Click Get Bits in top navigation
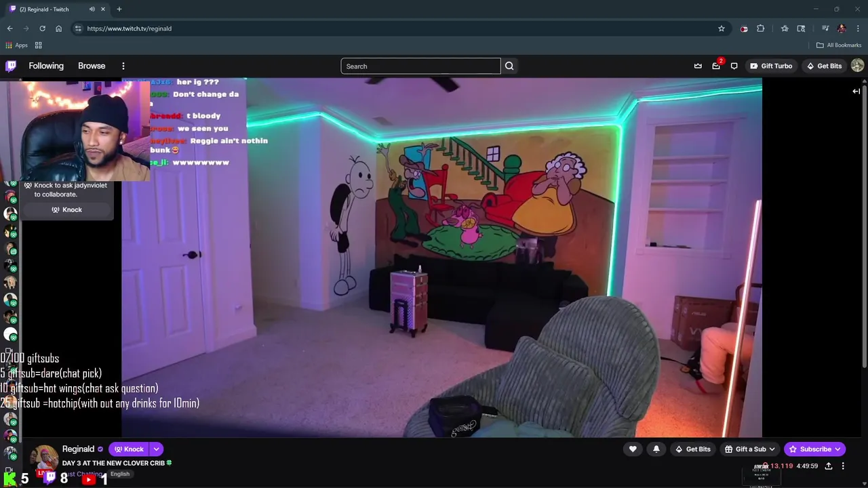Screen dimensions: 868x488 pos(824,66)
